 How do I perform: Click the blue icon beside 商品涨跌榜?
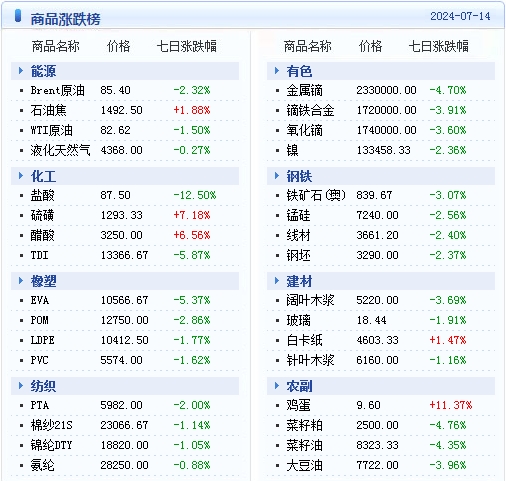point(18,16)
